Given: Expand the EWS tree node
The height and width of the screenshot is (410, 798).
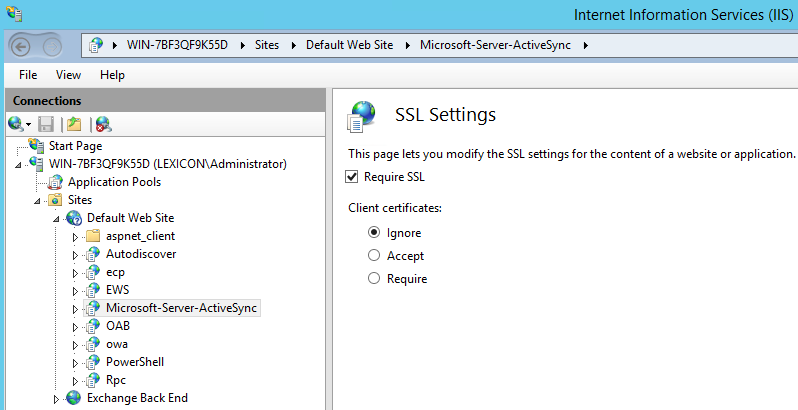Looking at the screenshot, I should (x=75, y=291).
